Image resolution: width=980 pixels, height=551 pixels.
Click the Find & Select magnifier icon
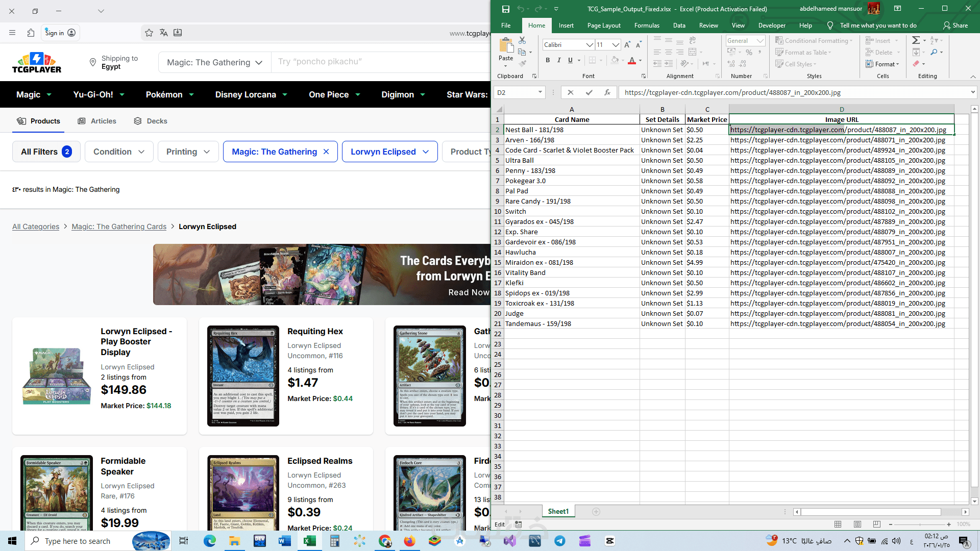click(x=934, y=52)
